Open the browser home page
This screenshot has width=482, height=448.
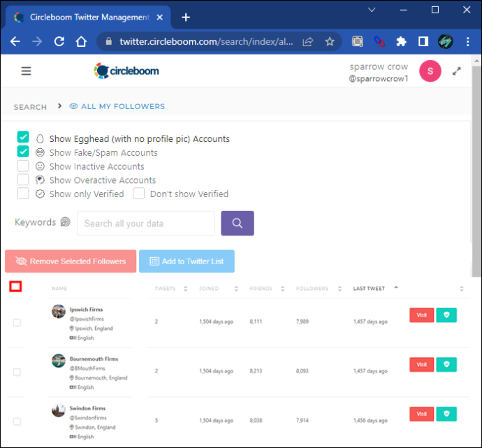click(81, 41)
